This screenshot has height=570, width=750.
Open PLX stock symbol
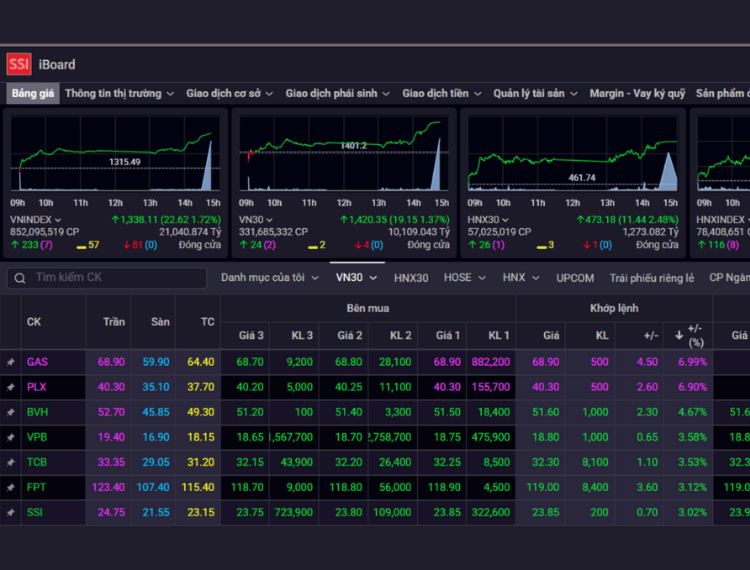[x=36, y=387]
